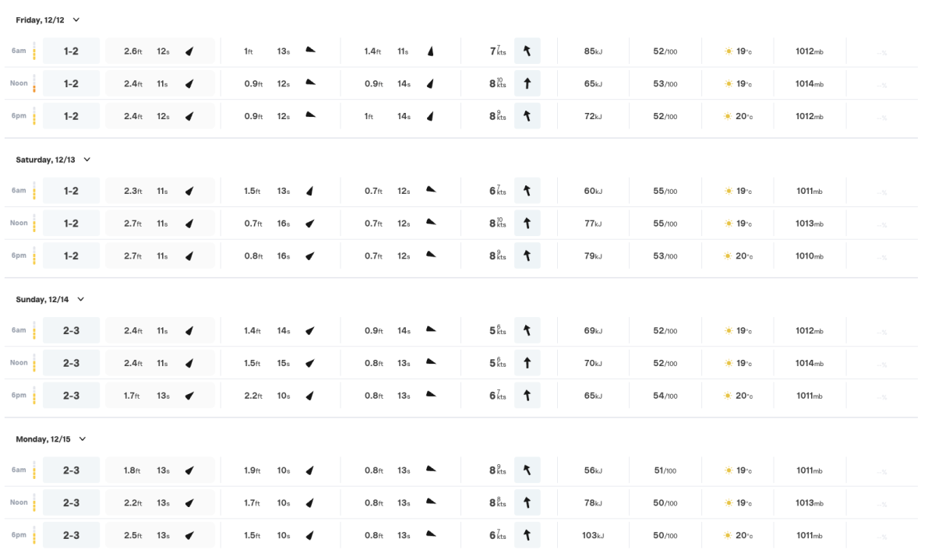Click the colored rating bar for Friday noon
935x560 pixels.
[34, 83]
